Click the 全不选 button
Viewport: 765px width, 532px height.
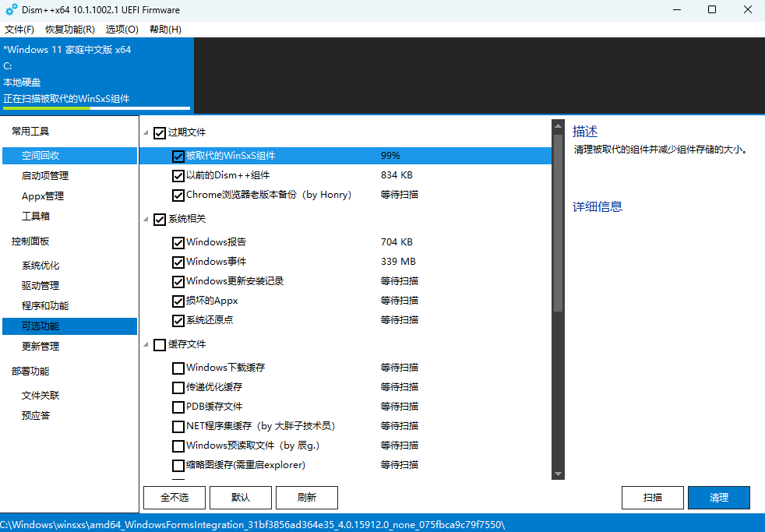pos(175,498)
